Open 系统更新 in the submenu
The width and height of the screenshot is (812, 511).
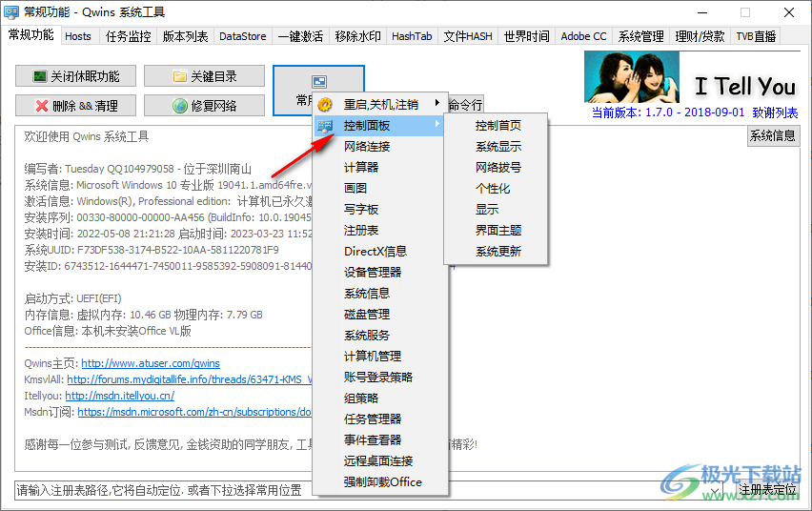(x=496, y=252)
